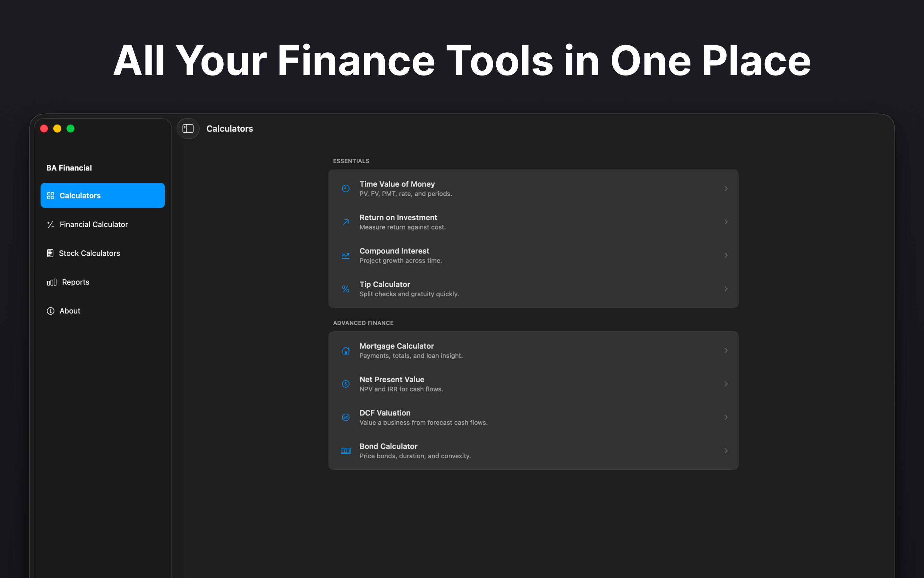Image resolution: width=924 pixels, height=578 pixels.
Task: Click the Stock Calculators document icon
Action: [50, 253]
